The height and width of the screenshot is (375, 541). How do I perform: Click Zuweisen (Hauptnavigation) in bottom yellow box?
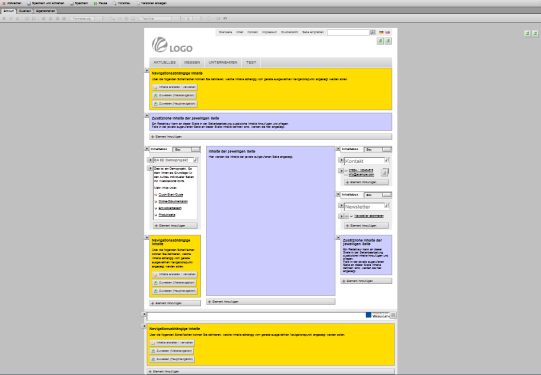coord(172,359)
